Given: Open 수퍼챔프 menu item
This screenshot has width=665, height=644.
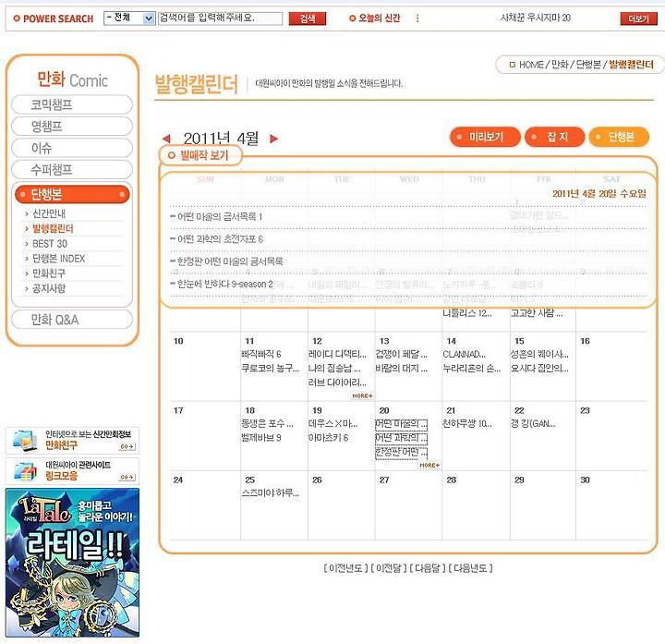Looking at the screenshot, I should point(72,170).
